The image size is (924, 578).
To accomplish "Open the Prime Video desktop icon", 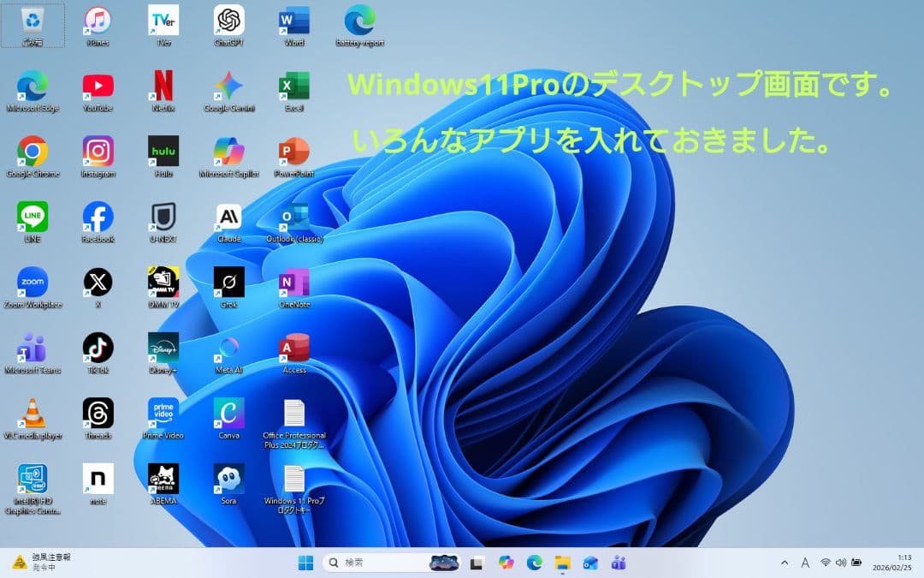I will point(163,418).
